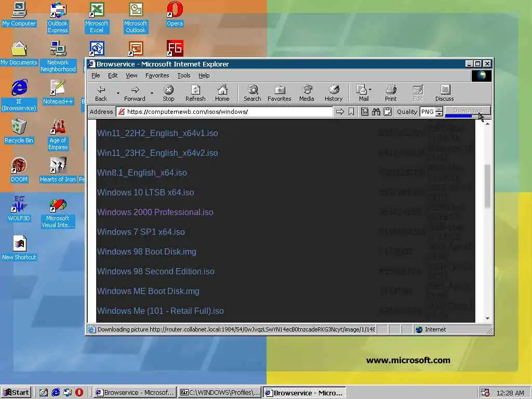Expand the Mail button dropdown arrow
This screenshot has width=532, height=399.
pos(370,89)
